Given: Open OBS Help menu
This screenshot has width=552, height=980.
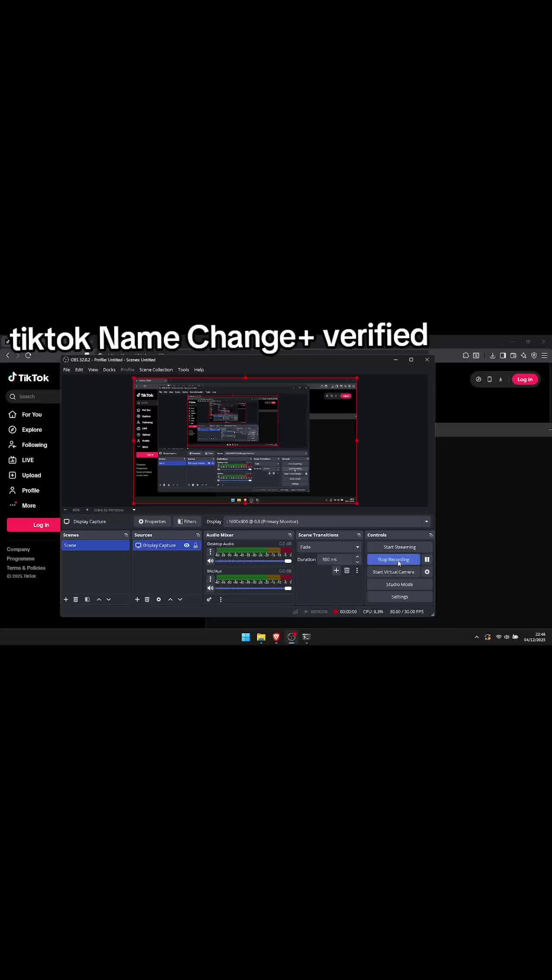Looking at the screenshot, I should coord(199,370).
